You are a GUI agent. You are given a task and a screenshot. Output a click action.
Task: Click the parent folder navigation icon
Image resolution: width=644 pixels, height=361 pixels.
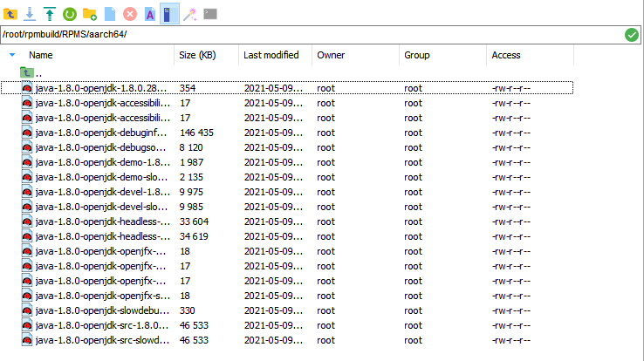click(10, 13)
